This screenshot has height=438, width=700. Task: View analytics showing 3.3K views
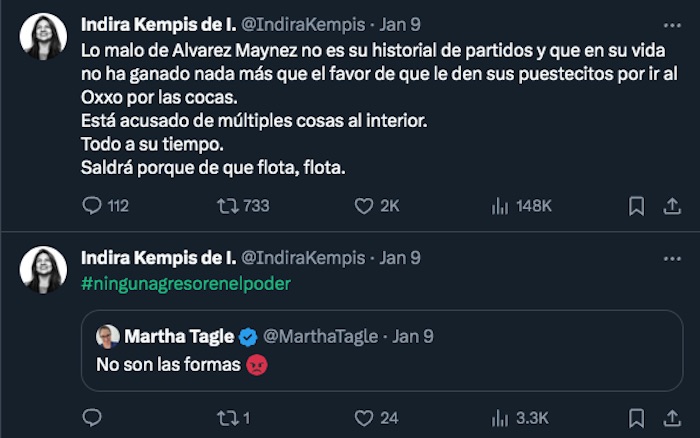coord(501,418)
